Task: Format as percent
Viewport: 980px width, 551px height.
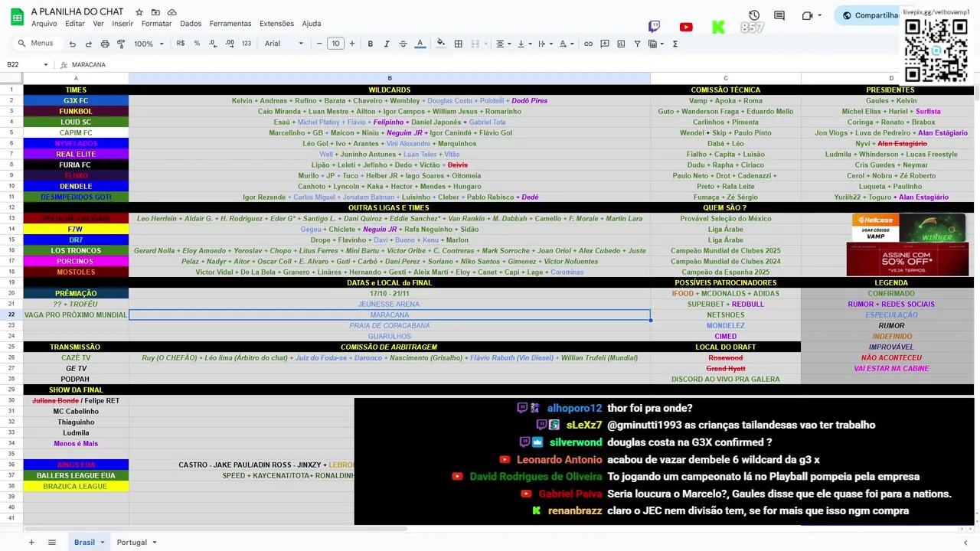Action: pyautogui.click(x=197, y=44)
